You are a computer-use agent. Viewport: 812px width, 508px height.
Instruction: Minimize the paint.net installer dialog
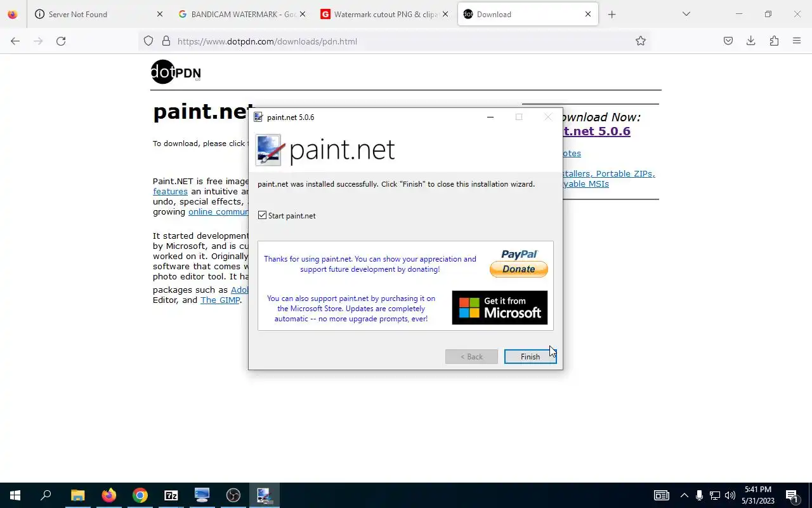[x=490, y=117]
